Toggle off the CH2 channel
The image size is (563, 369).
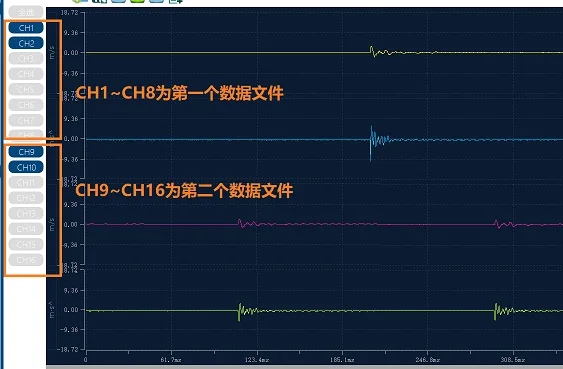tap(26, 43)
